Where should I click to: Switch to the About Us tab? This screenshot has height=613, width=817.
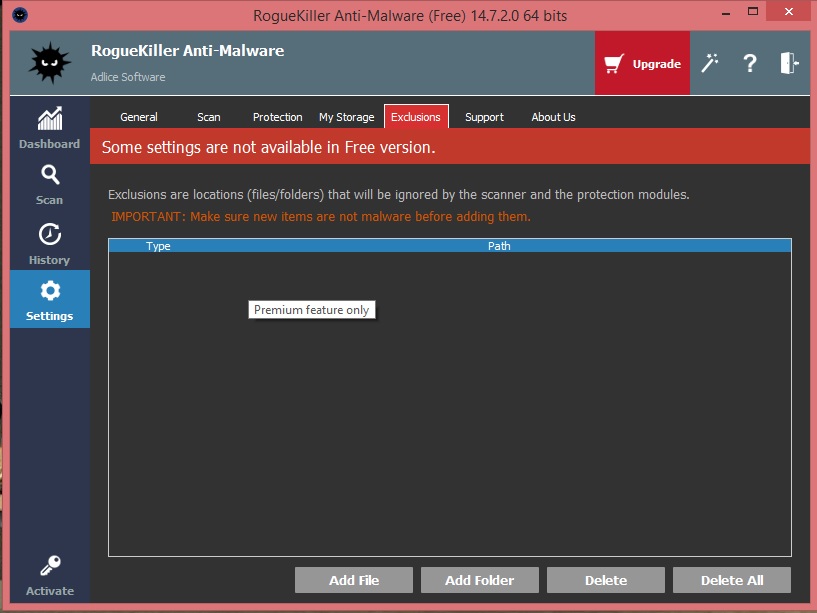coord(553,117)
